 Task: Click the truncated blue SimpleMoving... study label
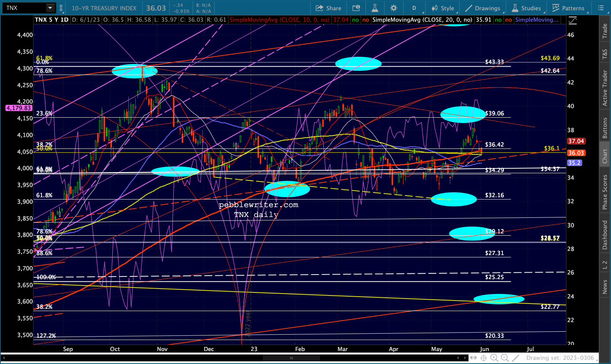(537, 19)
